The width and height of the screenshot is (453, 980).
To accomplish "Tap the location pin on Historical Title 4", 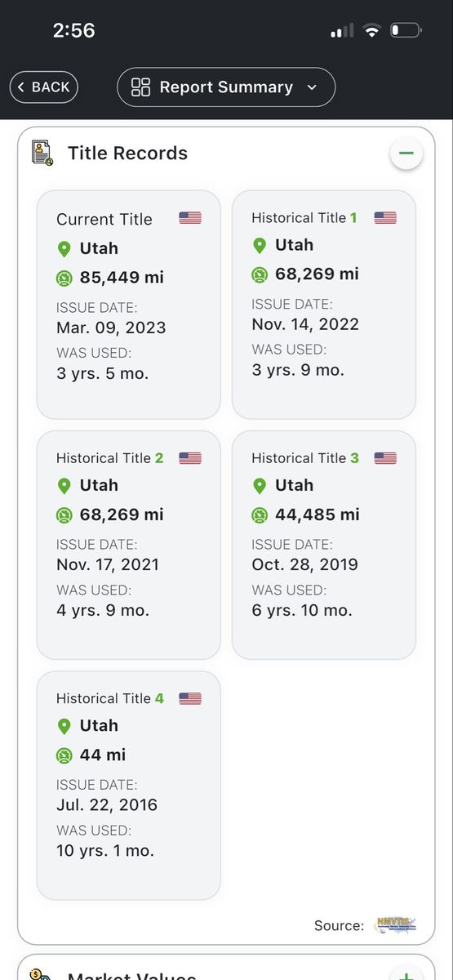I will coord(64,726).
